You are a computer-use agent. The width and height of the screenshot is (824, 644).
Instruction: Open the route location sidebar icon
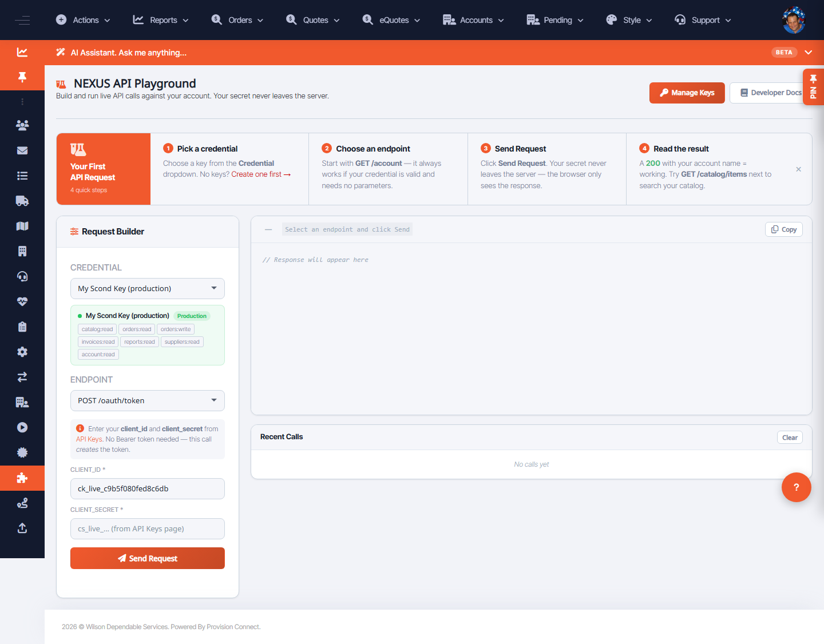[x=22, y=503]
